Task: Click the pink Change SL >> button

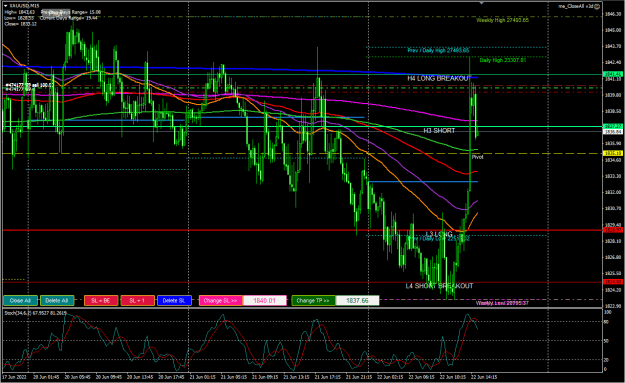Action: 220,301
